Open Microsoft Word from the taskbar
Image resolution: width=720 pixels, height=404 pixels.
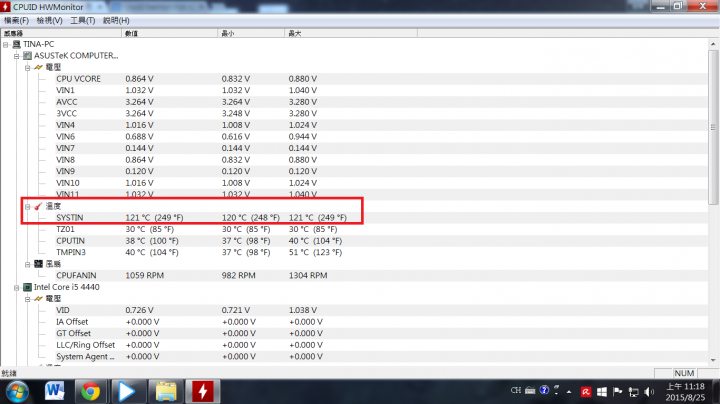[x=55, y=392]
